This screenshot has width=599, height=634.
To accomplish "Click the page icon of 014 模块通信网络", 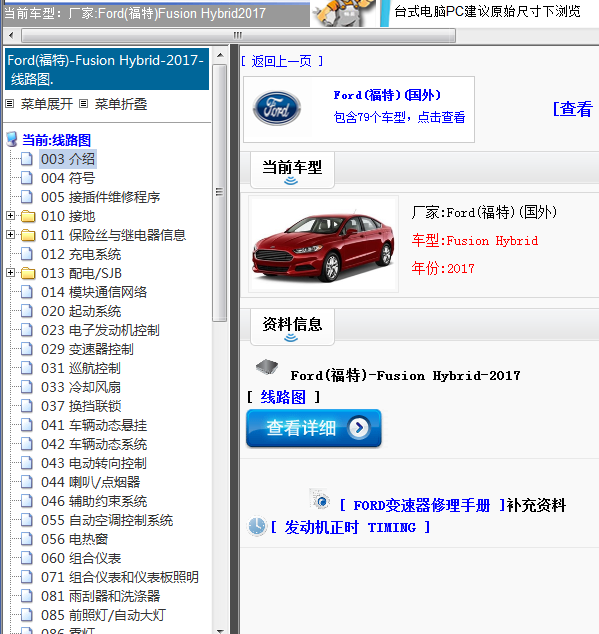I will click(27, 292).
